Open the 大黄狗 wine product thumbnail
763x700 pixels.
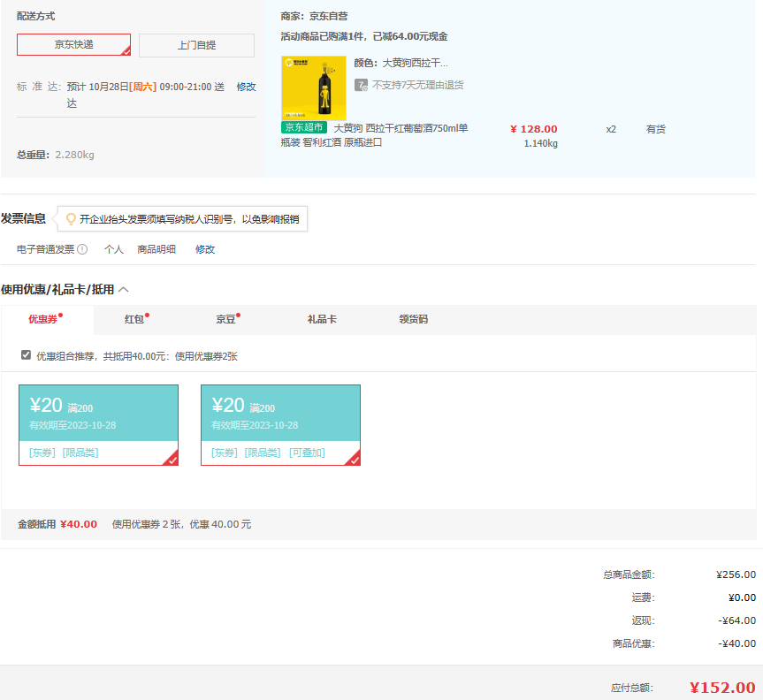[x=314, y=88]
